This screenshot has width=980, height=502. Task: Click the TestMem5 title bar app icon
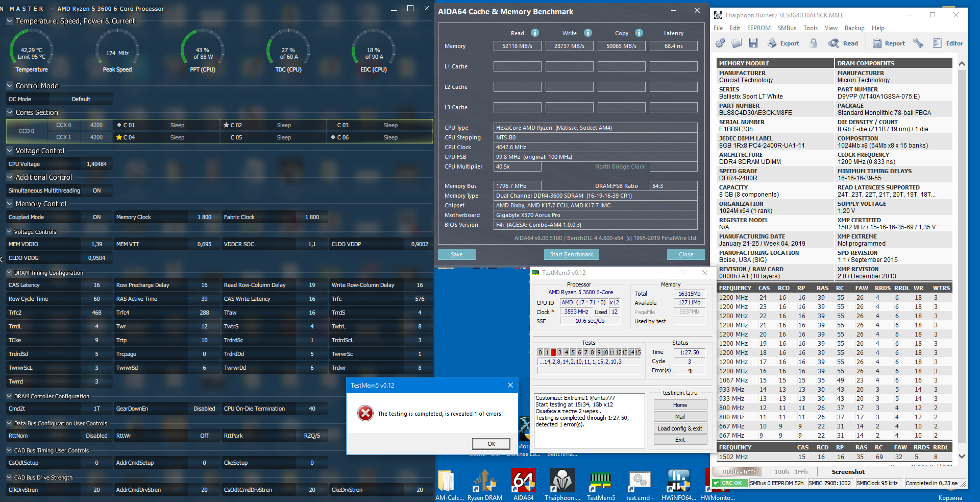[x=535, y=273]
